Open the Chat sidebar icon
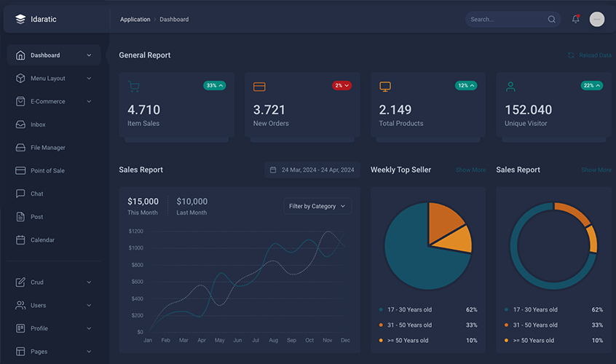This screenshot has width=616, height=364. pyautogui.click(x=20, y=194)
